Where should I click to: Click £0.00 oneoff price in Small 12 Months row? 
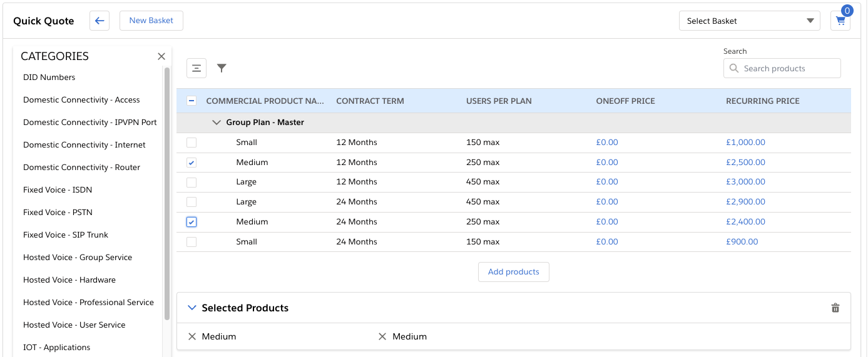point(607,143)
